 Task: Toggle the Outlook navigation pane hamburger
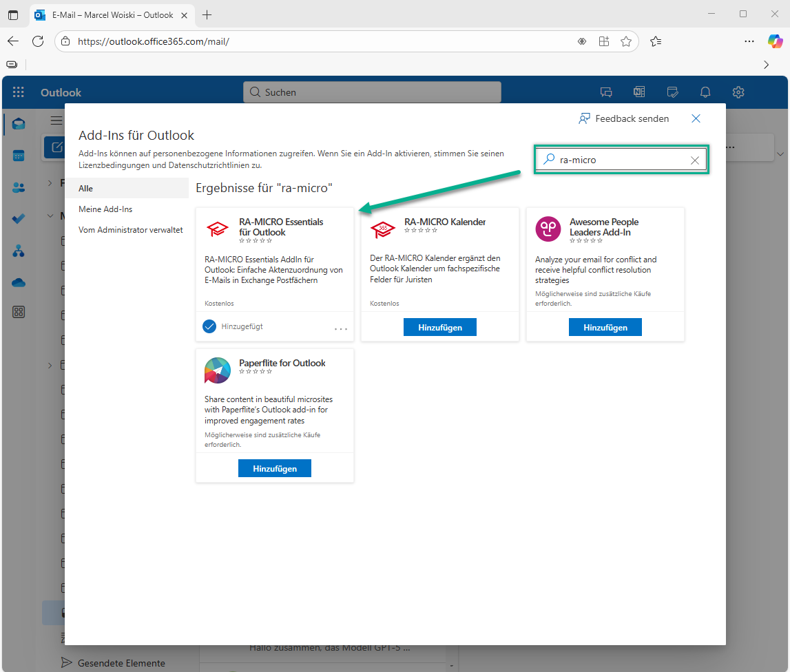pos(56,120)
